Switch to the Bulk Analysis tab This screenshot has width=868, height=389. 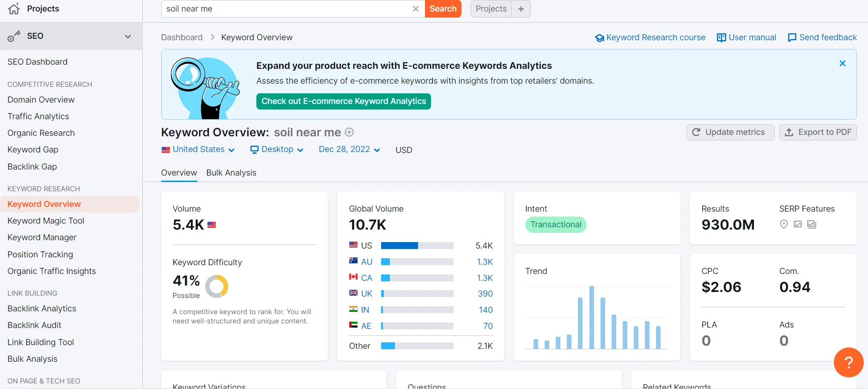231,173
